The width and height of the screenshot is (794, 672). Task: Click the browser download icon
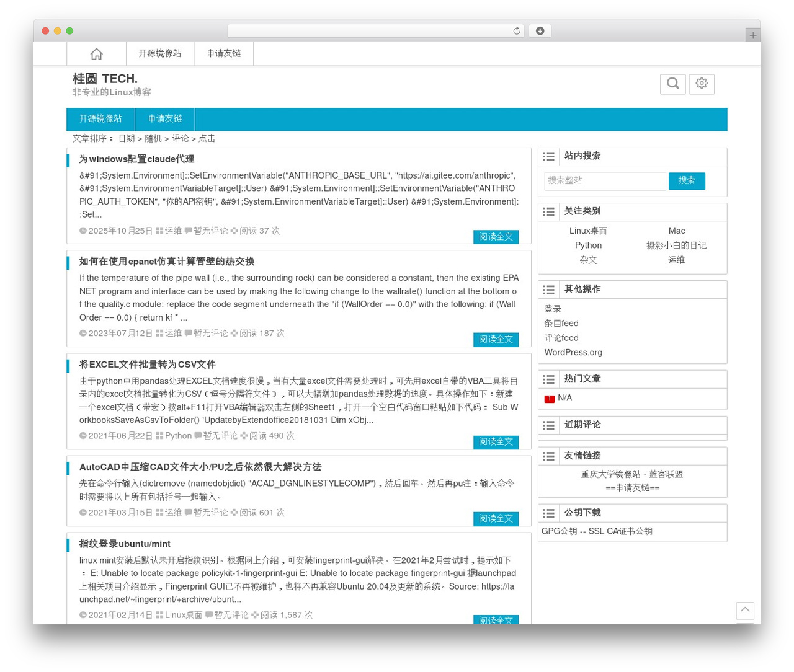pyautogui.click(x=540, y=31)
